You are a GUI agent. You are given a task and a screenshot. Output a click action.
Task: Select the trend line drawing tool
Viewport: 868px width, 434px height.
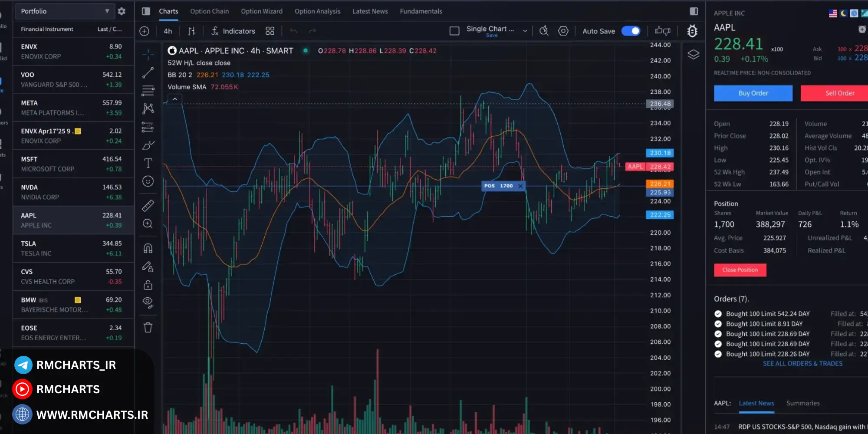tap(148, 72)
